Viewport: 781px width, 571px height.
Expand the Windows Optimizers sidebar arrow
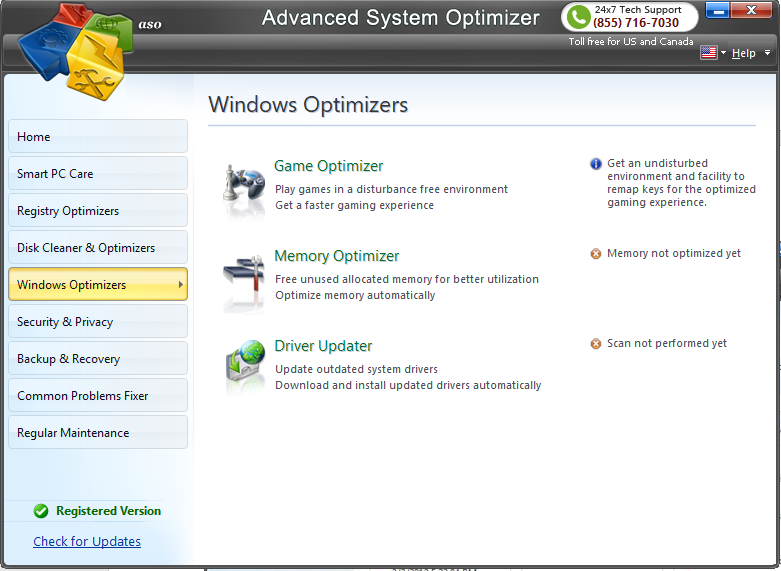180,285
